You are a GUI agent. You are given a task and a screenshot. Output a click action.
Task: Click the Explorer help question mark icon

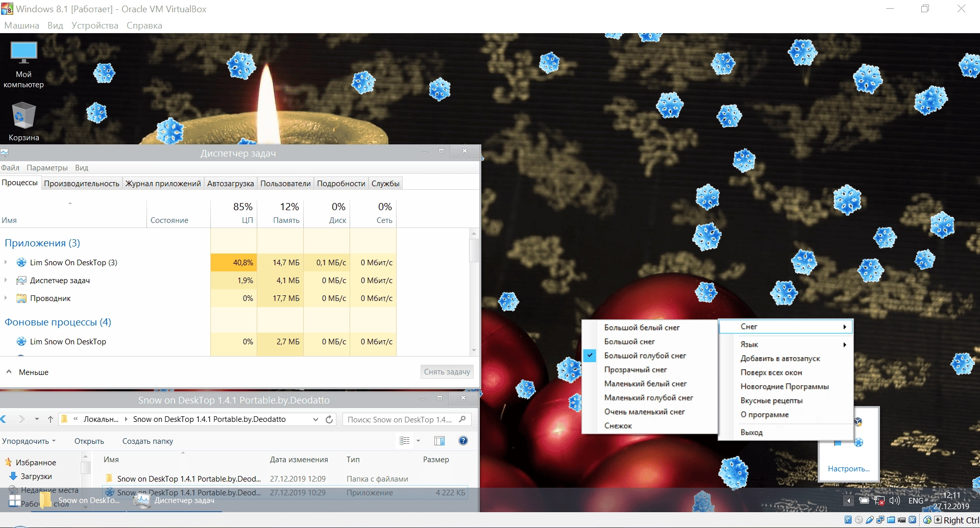(x=463, y=441)
